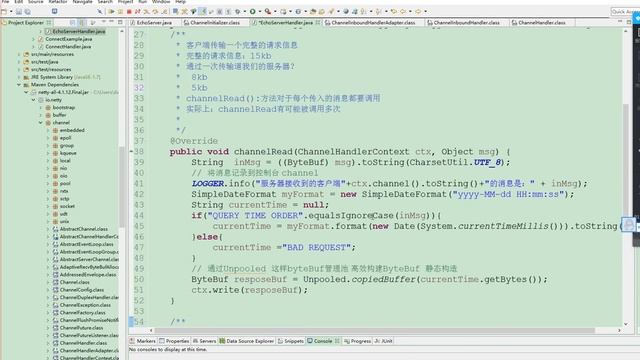Open dropdown next to New toolbar button
The height and width of the screenshot is (360, 640).
click(11, 12)
